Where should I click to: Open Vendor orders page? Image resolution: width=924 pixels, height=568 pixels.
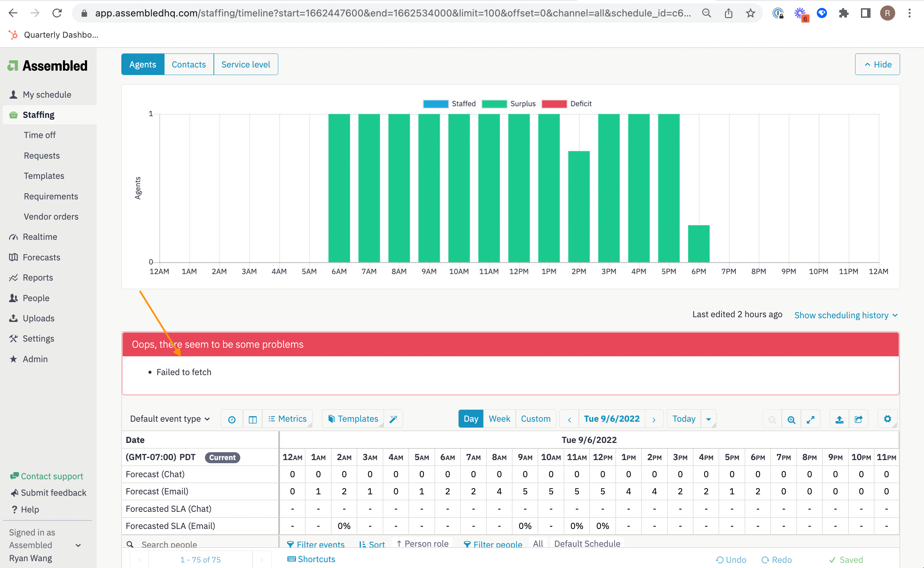point(51,217)
